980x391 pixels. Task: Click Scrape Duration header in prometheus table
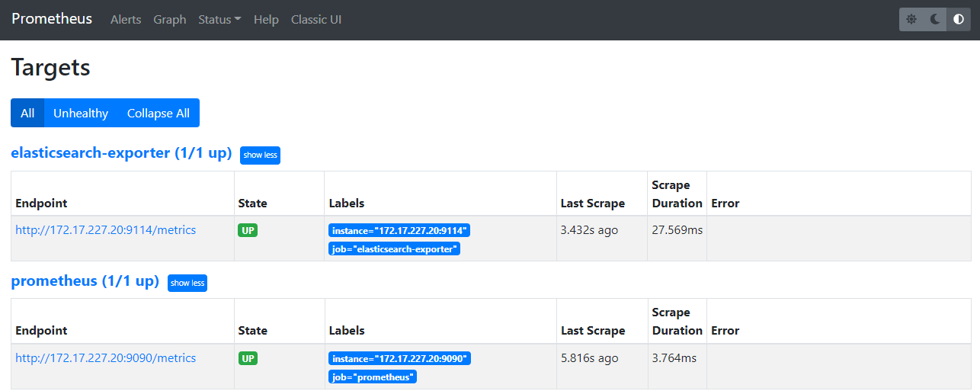tap(677, 322)
